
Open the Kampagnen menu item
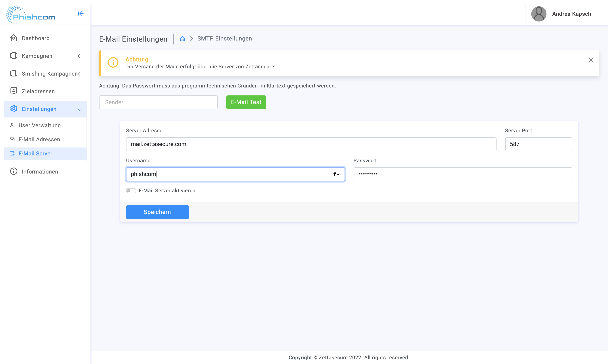pyautogui.click(x=45, y=56)
